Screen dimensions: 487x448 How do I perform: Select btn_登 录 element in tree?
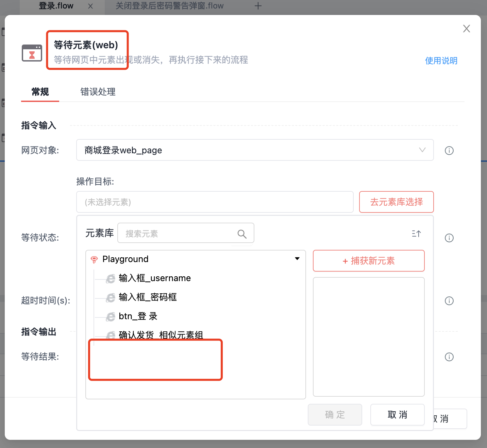click(138, 316)
